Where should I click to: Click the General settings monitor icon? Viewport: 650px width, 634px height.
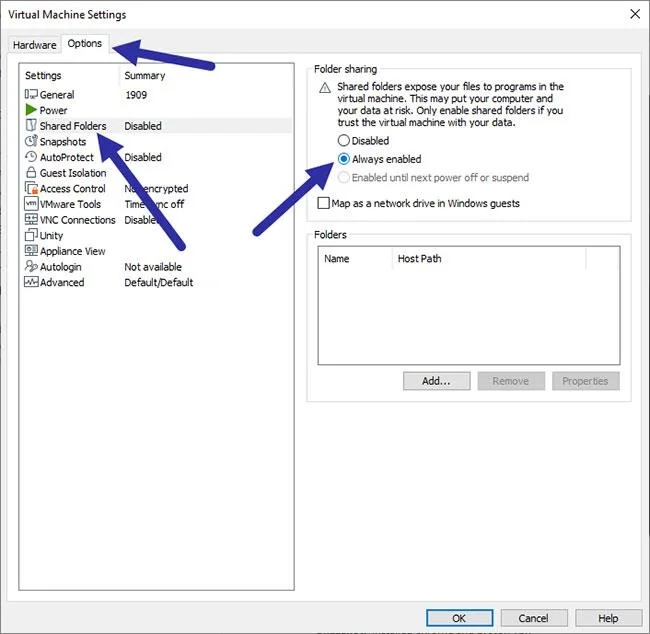[x=31, y=94]
